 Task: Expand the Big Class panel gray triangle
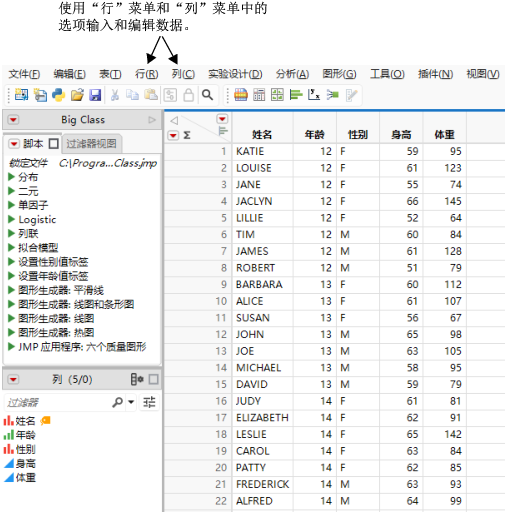152,120
